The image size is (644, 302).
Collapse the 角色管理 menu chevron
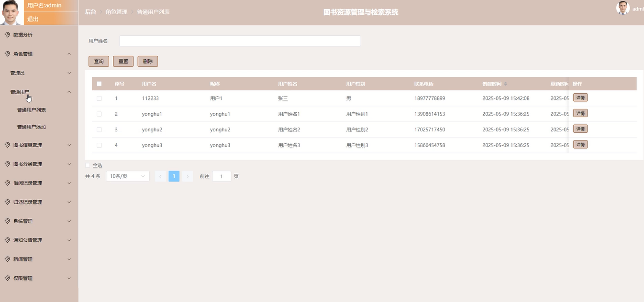(x=69, y=54)
